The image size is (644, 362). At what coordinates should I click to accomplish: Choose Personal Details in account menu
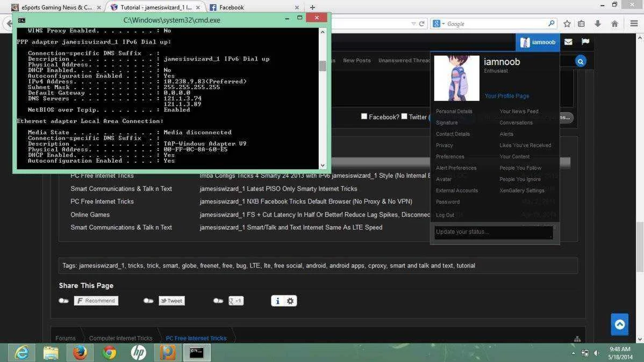454,111
